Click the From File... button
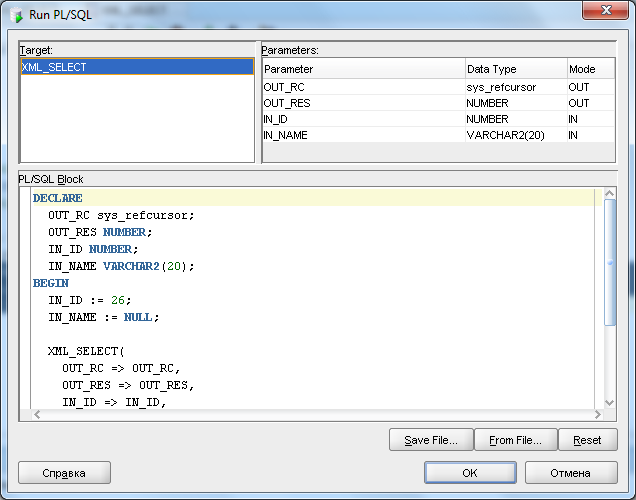 pos(516,440)
